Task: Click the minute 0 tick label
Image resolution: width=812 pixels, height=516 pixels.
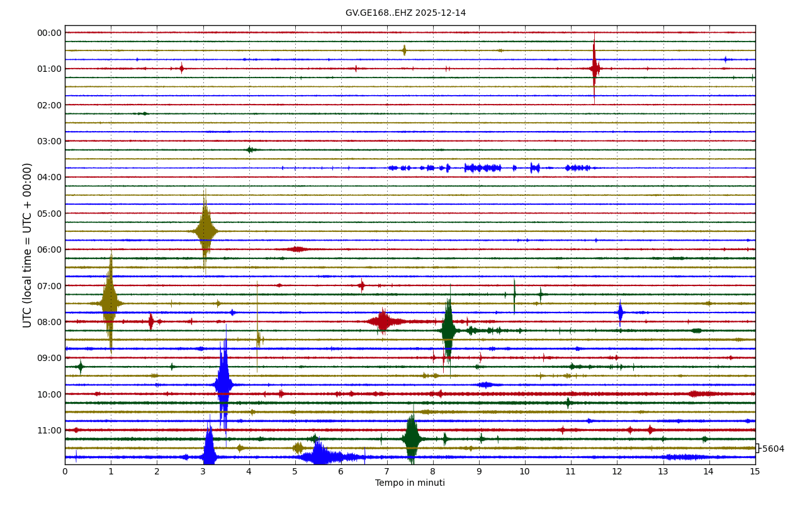Action: click(65, 471)
